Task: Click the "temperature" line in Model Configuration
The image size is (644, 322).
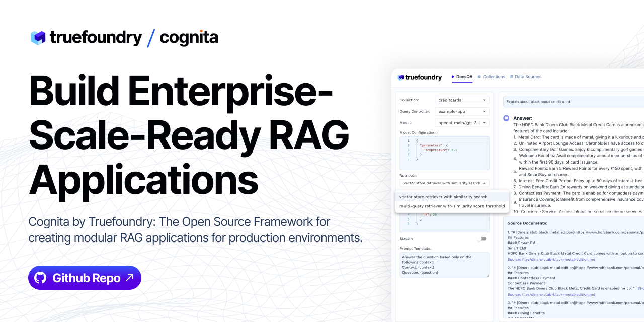Action: coord(440,150)
